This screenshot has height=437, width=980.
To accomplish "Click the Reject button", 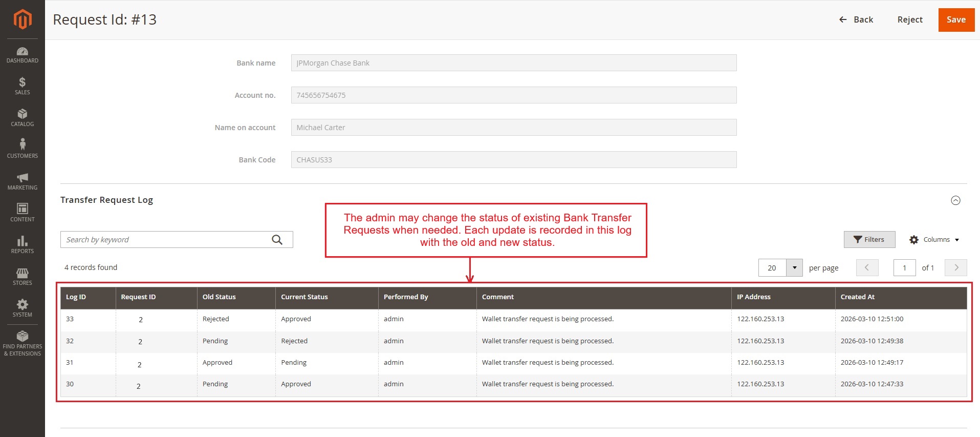I will (909, 20).
